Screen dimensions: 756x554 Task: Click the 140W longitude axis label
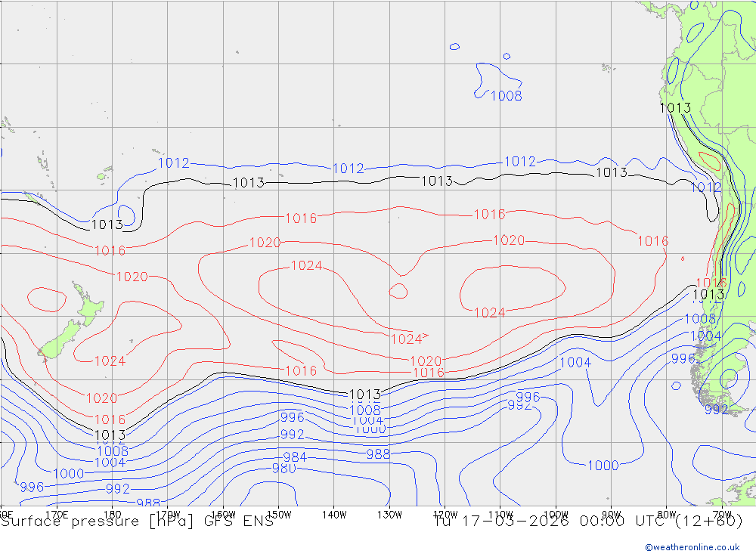pos(334,515)
